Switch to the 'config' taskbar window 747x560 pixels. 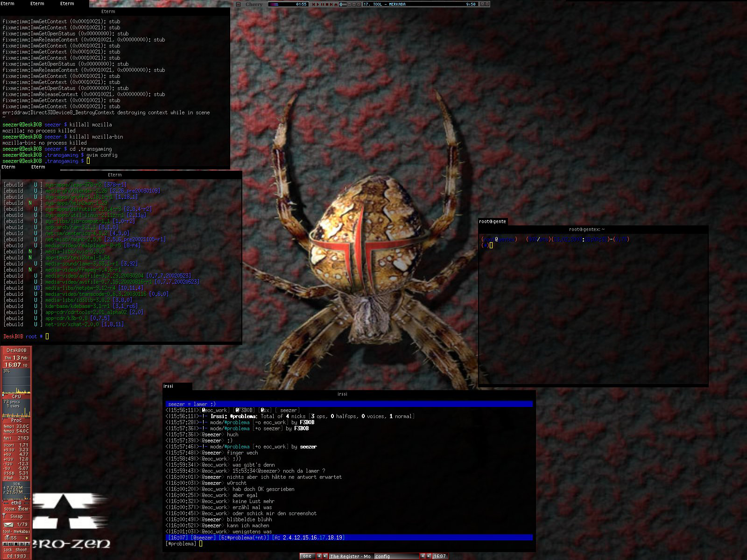click(397, 556)
